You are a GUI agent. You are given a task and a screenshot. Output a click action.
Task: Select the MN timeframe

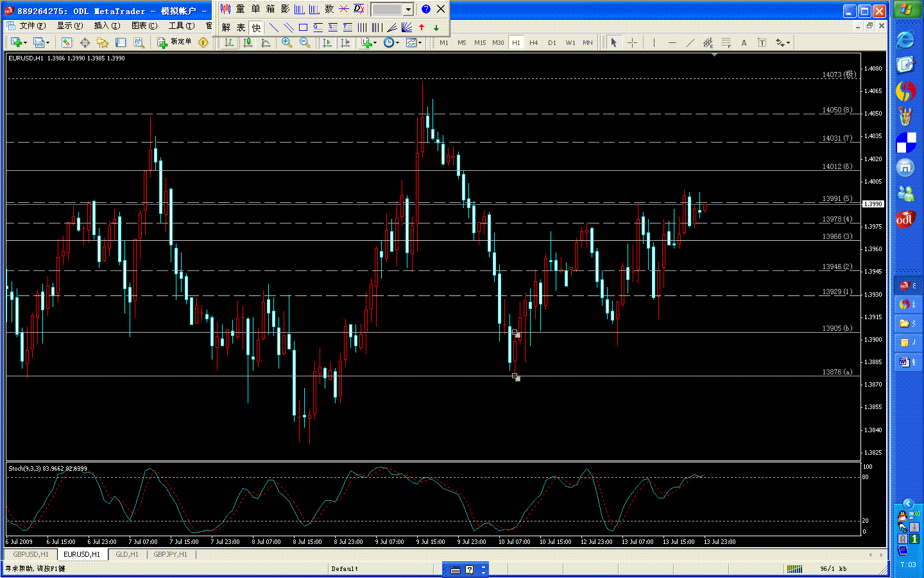(x=588, y=42)
